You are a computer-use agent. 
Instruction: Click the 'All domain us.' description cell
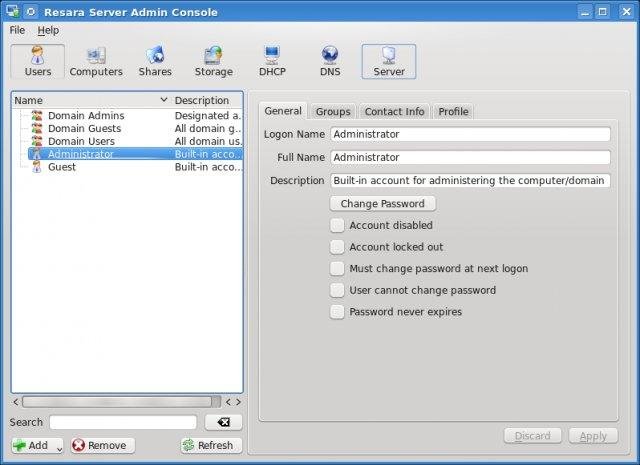click(208, 141)
